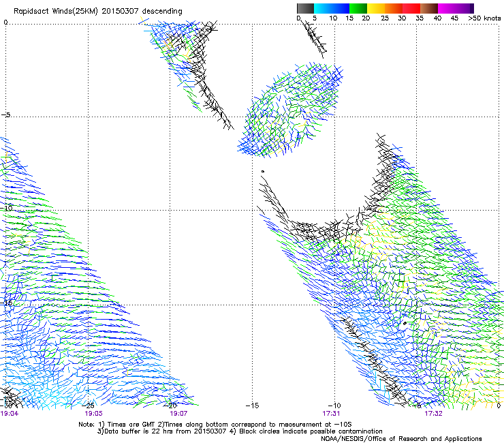Click the latitude label '0' at top left
Screen dimensions: 504x443
pyautogui.click(x=5, y=22)
